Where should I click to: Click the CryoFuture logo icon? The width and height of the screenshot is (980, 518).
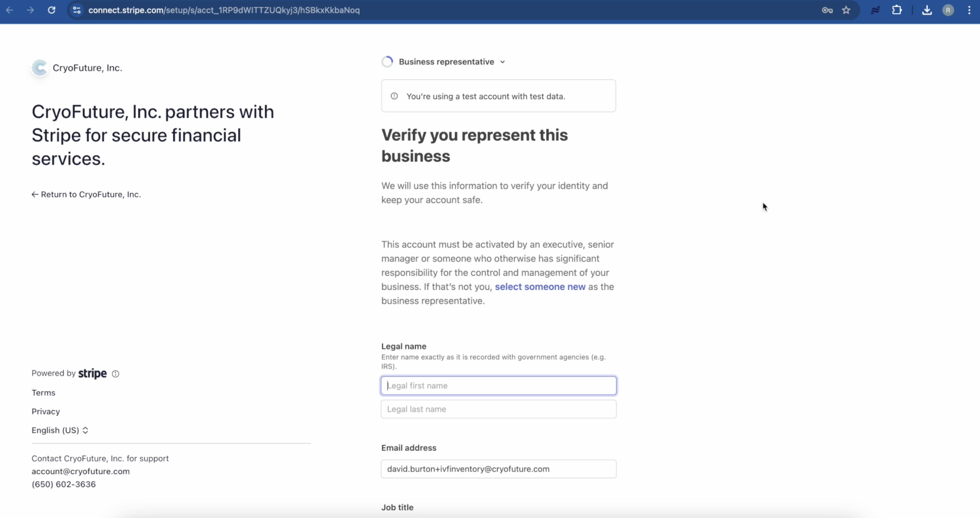39,68
